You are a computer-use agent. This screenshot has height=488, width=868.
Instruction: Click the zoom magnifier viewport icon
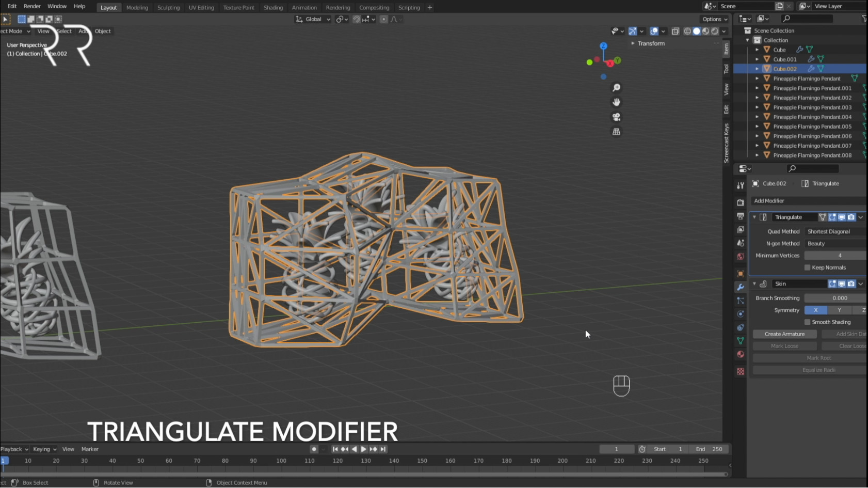(616, 88)
